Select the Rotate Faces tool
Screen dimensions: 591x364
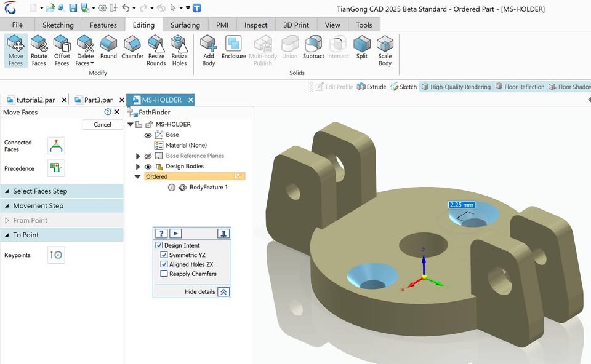(39, 50)
